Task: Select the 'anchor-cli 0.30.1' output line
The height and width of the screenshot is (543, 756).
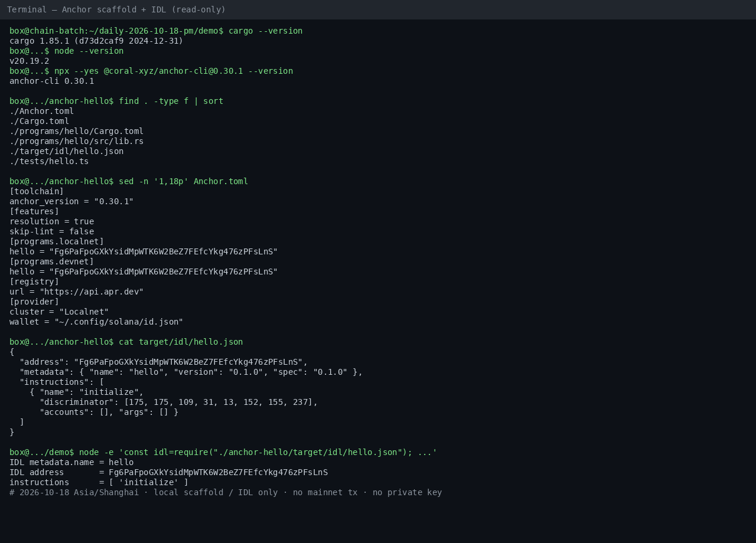Action: click(52, 81)
